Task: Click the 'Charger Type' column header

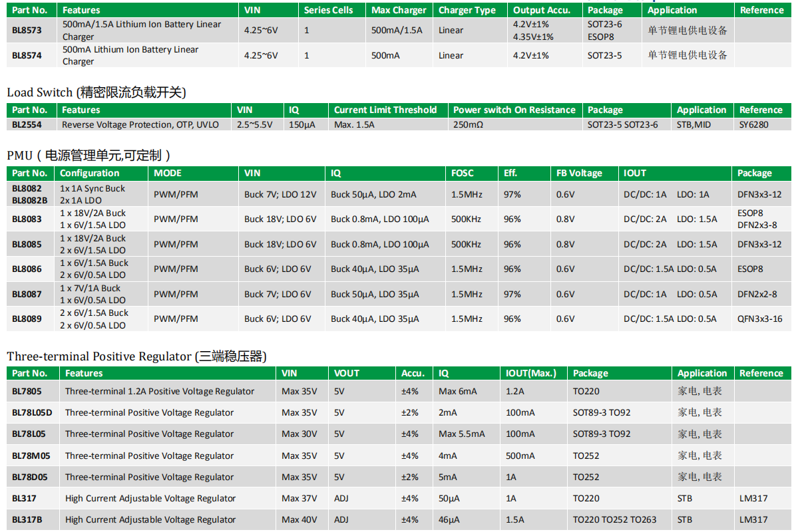Action: click(x=467, y=10)
